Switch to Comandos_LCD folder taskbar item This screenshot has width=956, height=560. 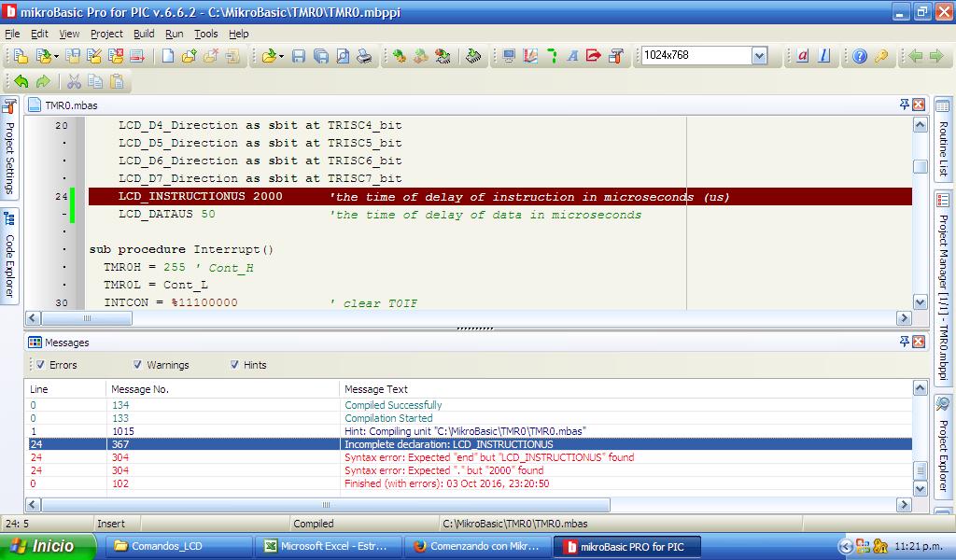tap(178, 546)
